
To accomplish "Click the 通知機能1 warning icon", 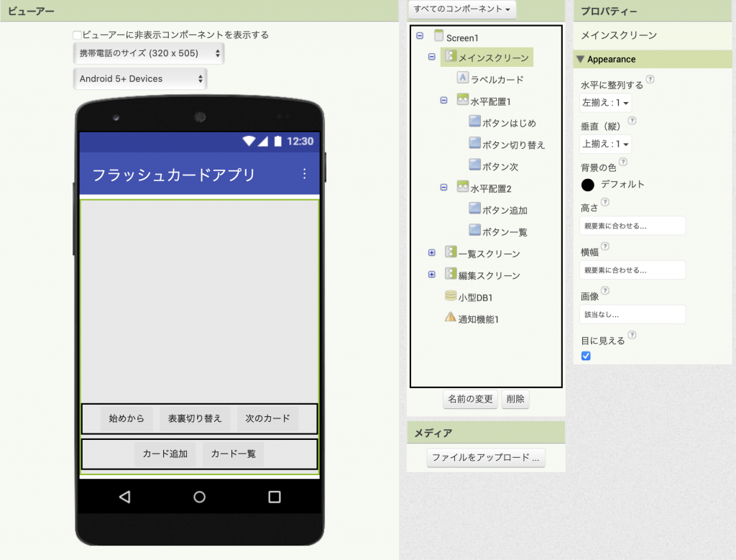I will tap(451, 318).
